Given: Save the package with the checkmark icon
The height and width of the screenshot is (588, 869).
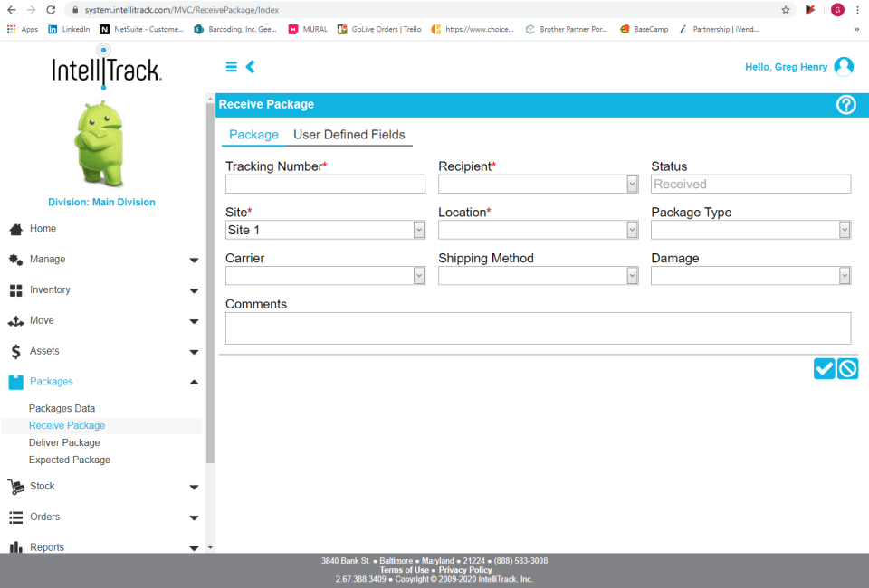Looking at the screenshot, I should tap(824, 368).
